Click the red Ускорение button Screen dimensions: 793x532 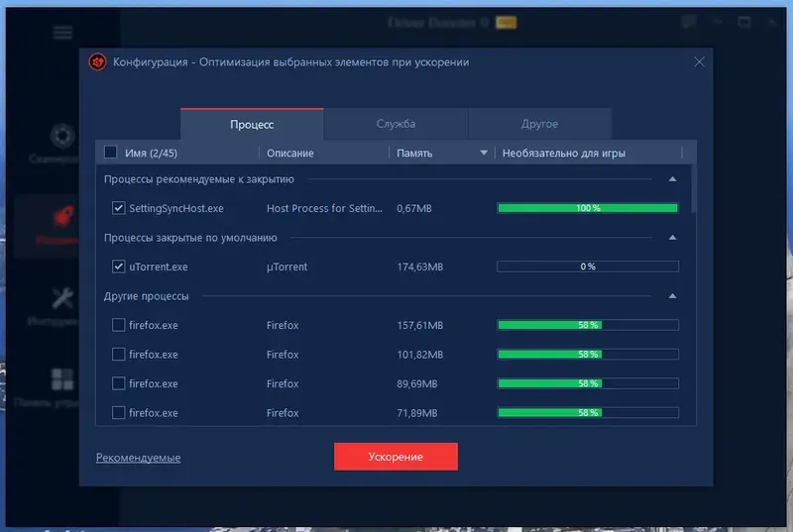(396, 457)
